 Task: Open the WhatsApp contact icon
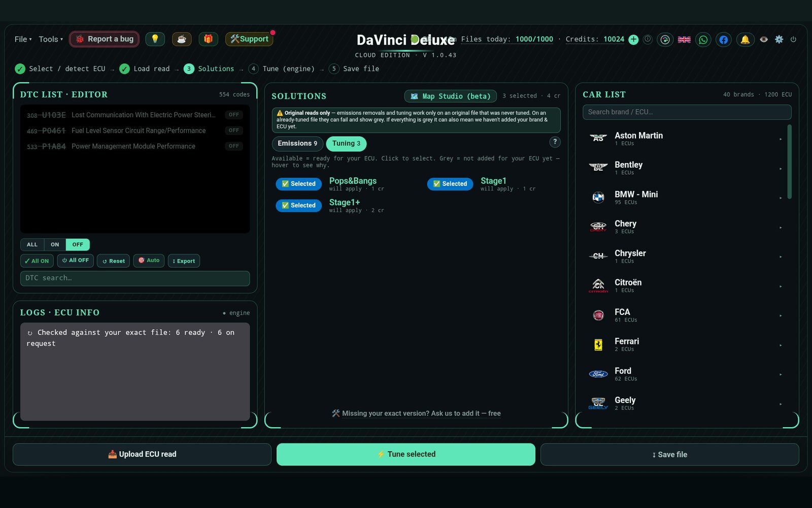(703, 39)
